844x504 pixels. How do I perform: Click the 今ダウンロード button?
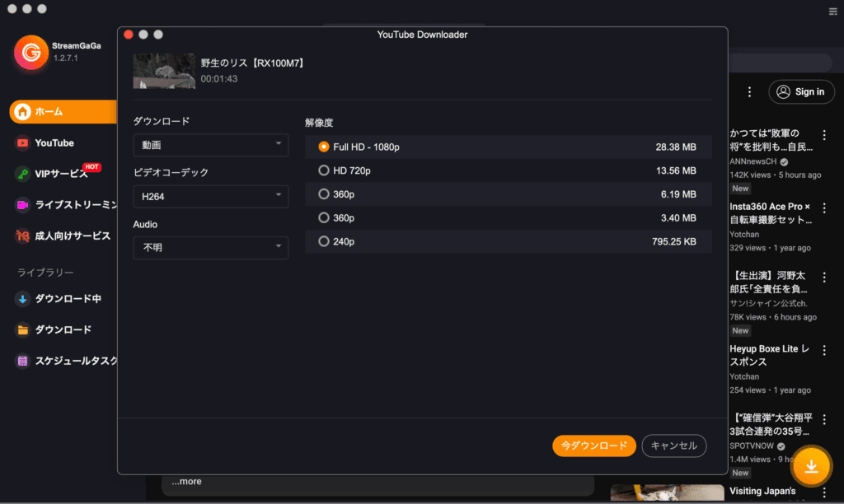(x=593, y=446)
